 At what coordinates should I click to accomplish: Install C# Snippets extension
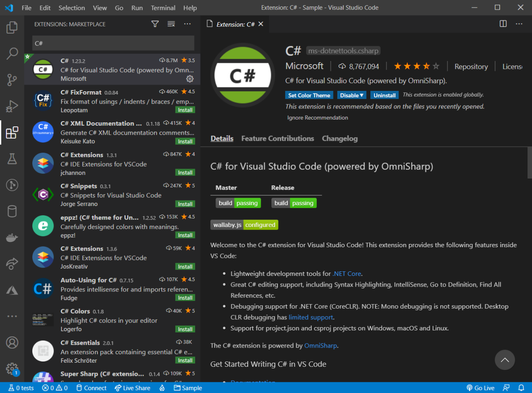185,204
